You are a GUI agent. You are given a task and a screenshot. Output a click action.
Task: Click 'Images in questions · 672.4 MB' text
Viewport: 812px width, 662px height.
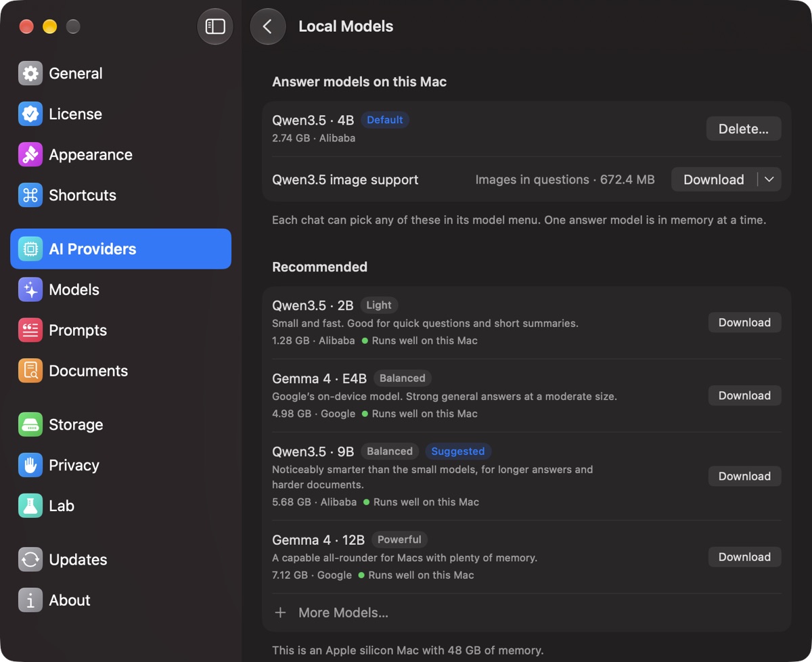[565, 180]
